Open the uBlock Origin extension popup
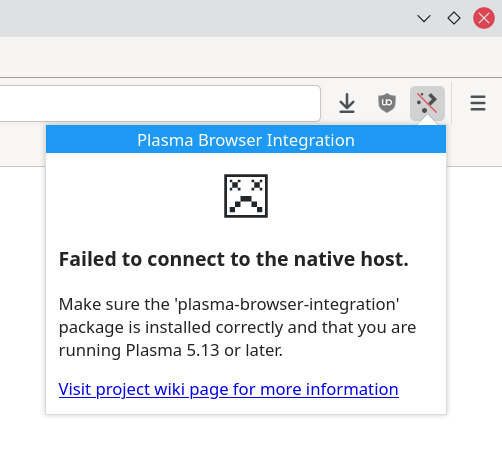502x465 pixels. tap(387, 103)
